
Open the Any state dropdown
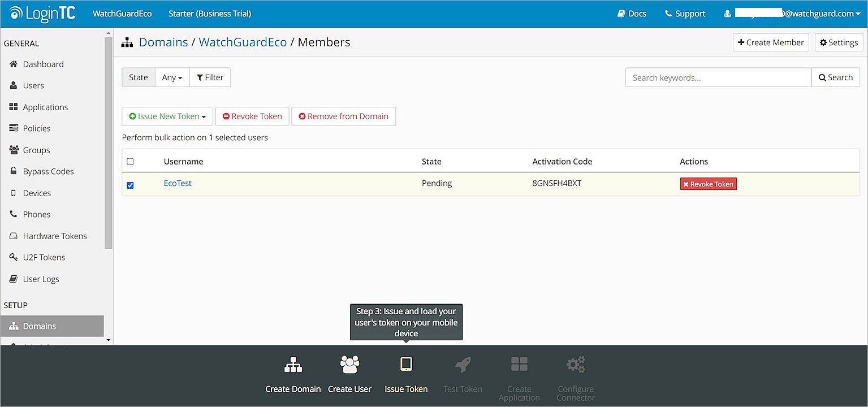click(171, 77)
